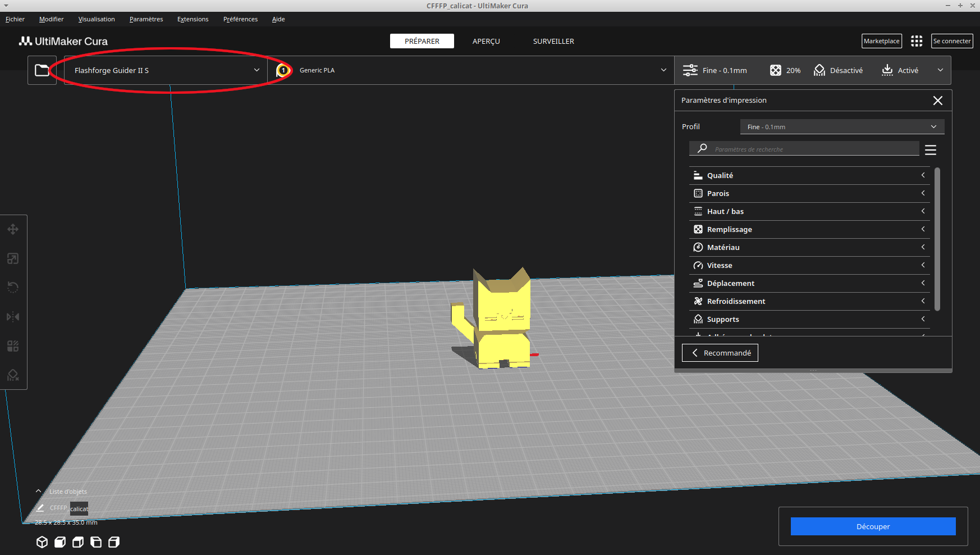Open the Extensions menu
Screen dimensions: 980x555
point(193,19)
